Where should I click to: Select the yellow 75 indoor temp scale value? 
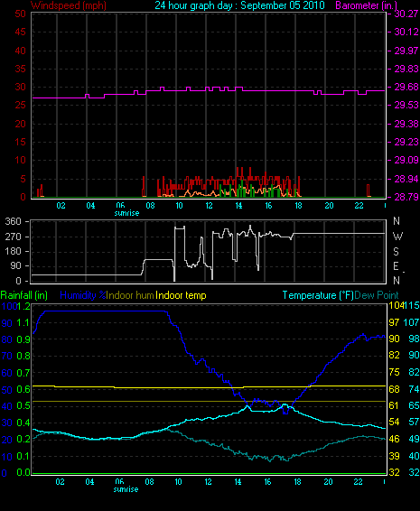(x=394, y=372)
